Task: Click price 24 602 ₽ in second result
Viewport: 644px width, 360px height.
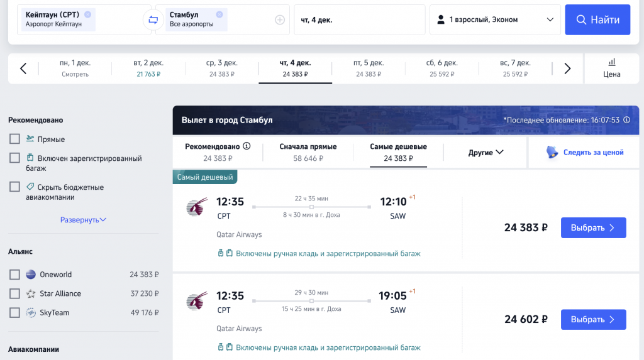Action: tap(526, 319)
